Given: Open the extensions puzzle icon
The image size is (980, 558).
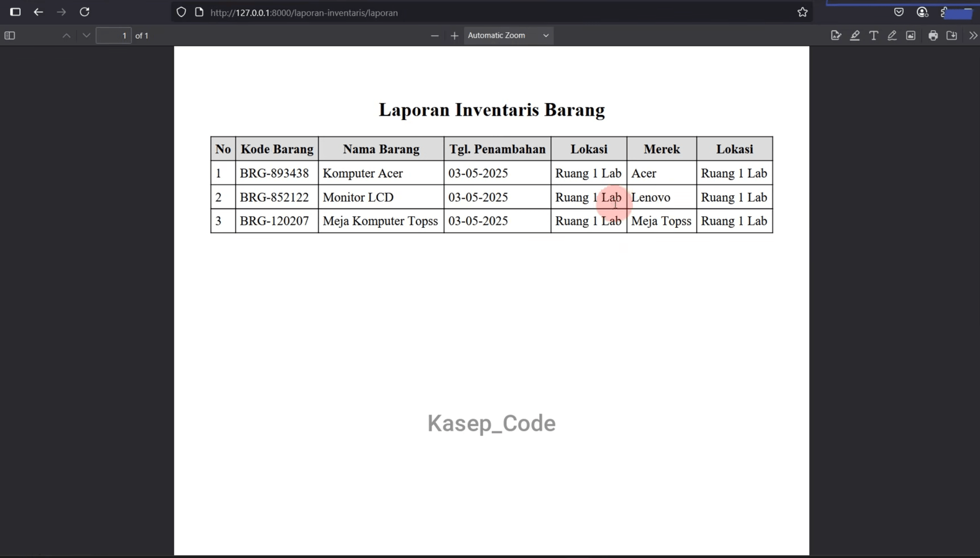Looking at the screenshot, I should point(944,12).
